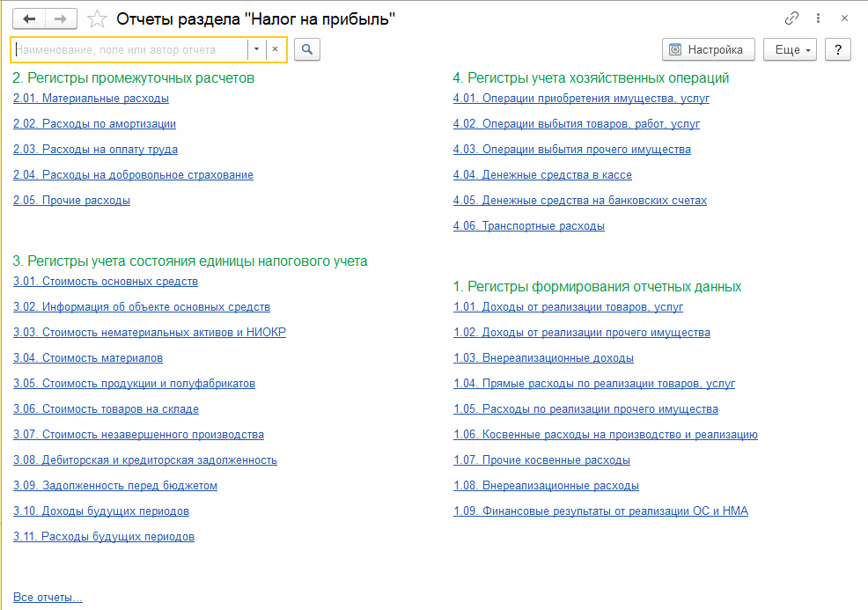Open report 3.01 Стоимость основных средств
Image resolution: width=868 pixels, height=610 pixels.
click(106, 282)
